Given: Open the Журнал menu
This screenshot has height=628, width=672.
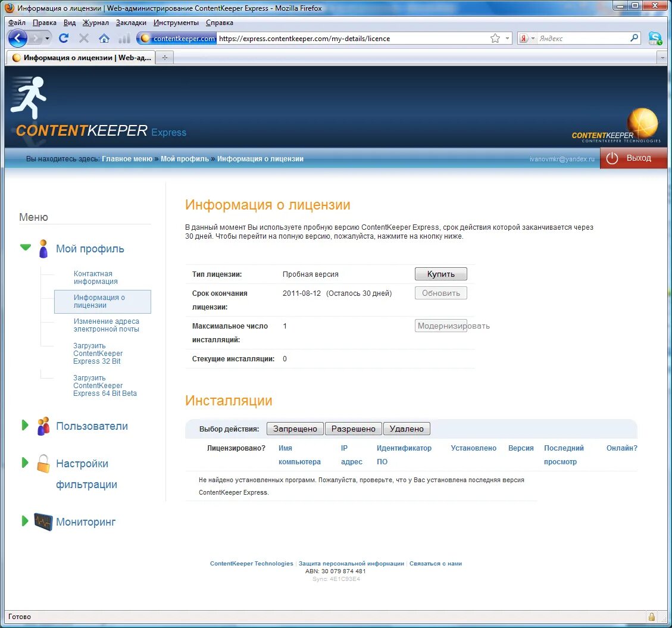Looking at the screenshot, I should pos(96,23).
